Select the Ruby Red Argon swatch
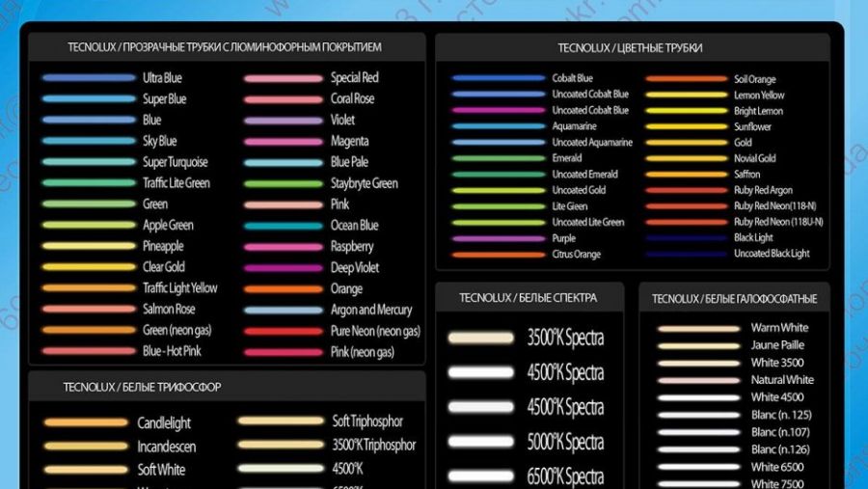 (687, 191)
